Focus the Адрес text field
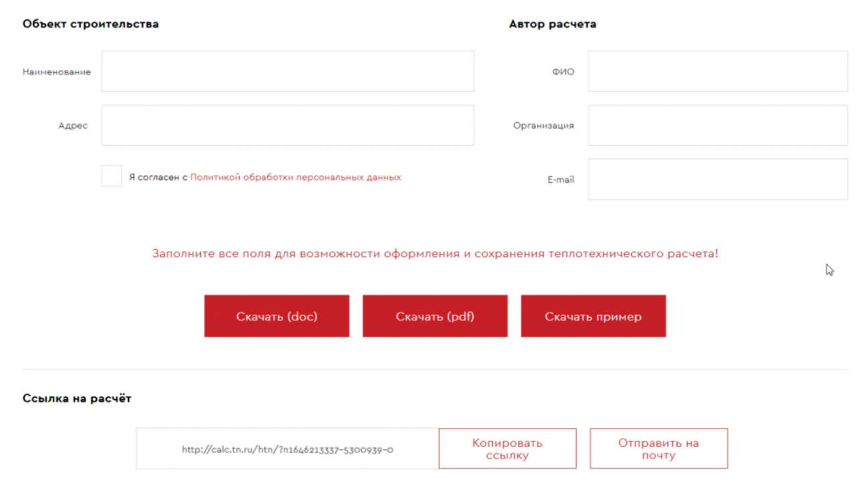Image resolution: width=868 pixels, height=484 pixels. coord(288,125)
